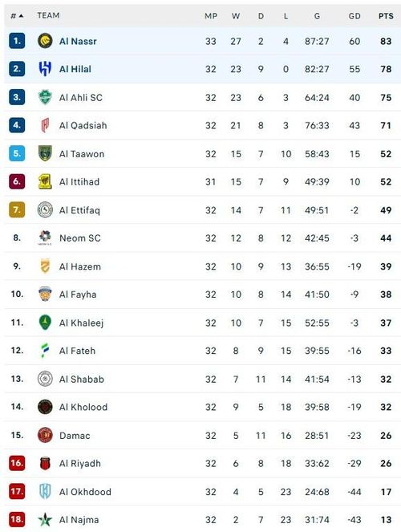Click the Al Nassr club crest icon
Image resolution: width=401 pixels, height=532 pixels.
pyautogui.click(x=45, y=41)
